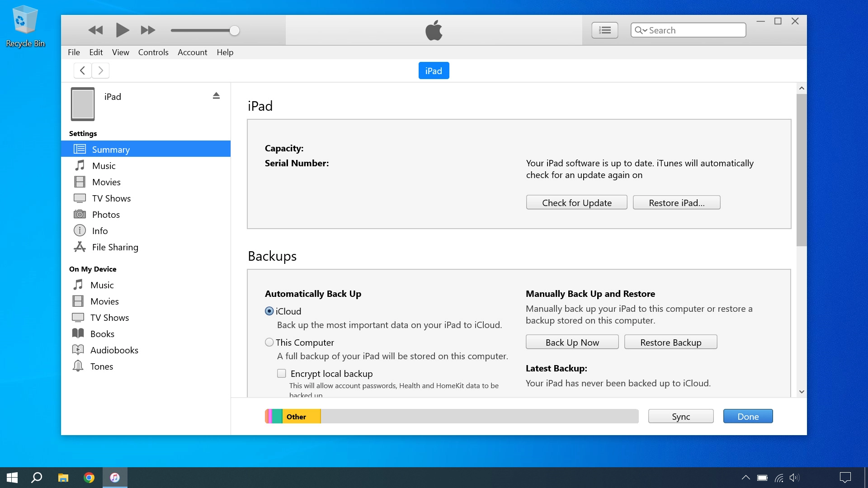Open Audiobooks under On My Device
The height and width of the screenshot is (488, 868).
[114, 350]
